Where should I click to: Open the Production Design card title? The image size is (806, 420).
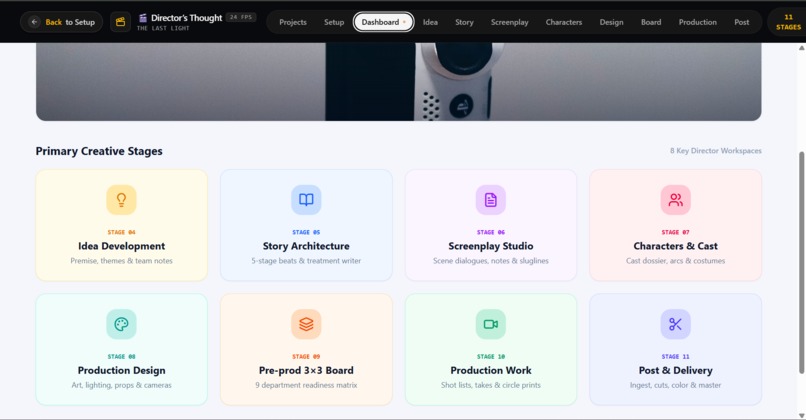(121, 371)
